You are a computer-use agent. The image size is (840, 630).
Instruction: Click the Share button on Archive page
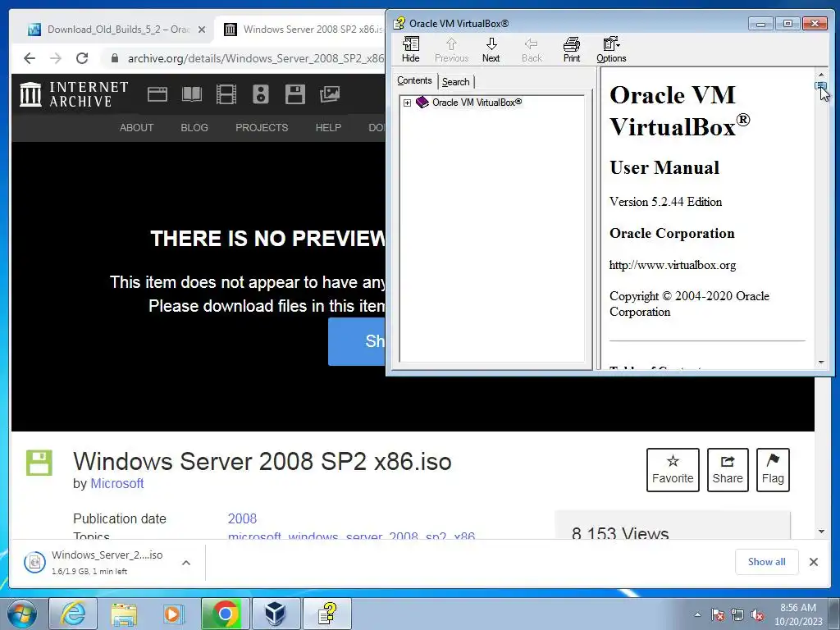[x=728, y=470]
